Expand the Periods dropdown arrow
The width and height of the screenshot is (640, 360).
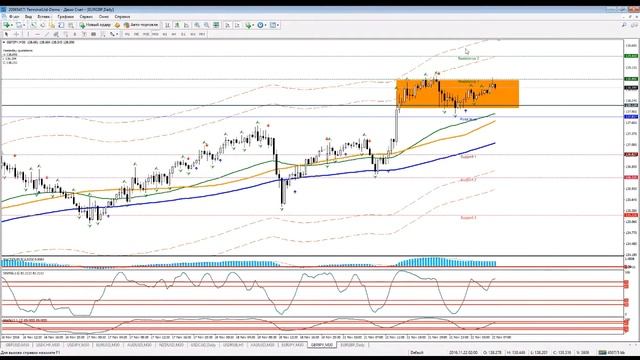(x=266, y=25)
